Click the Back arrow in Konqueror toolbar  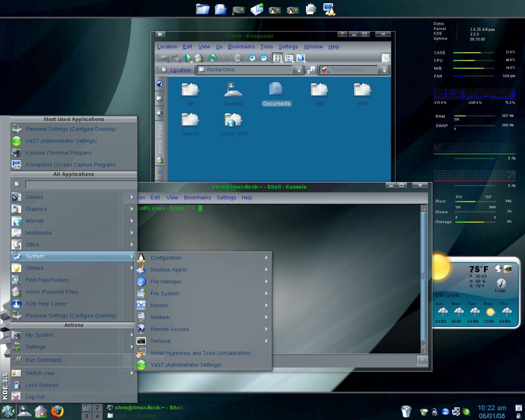click(x=164, y=58)
